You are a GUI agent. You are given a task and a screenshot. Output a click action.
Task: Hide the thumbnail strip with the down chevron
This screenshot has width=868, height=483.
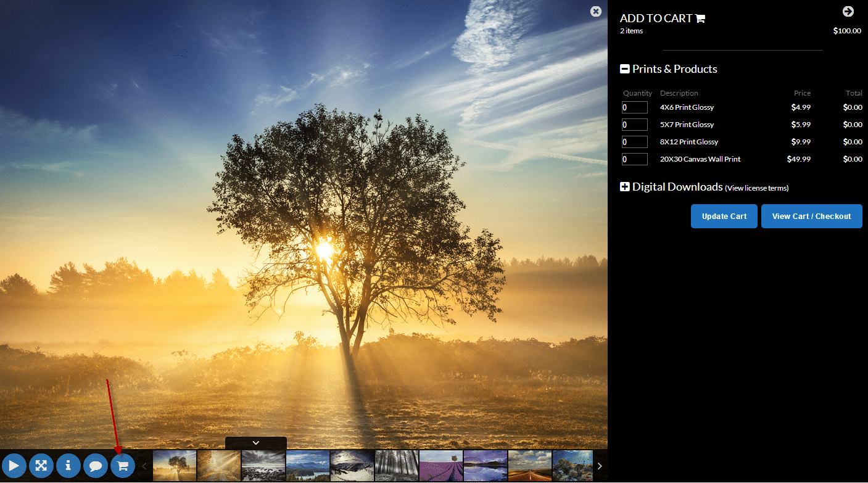(256, 443)
